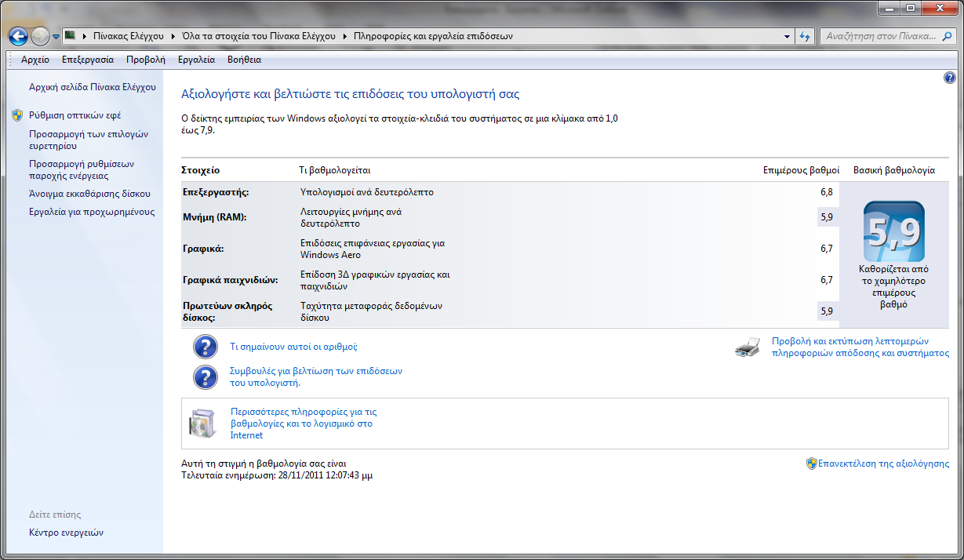
Task: Open the Βοήθεια menu
Action: pyautogui.click(x=244, y=60)
